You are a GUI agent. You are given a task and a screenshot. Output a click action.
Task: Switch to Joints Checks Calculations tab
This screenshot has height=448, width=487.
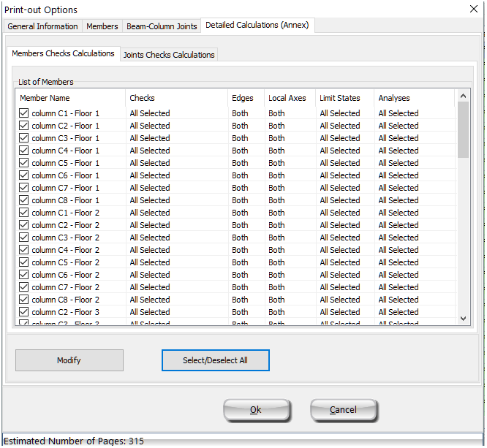[169, 55]
